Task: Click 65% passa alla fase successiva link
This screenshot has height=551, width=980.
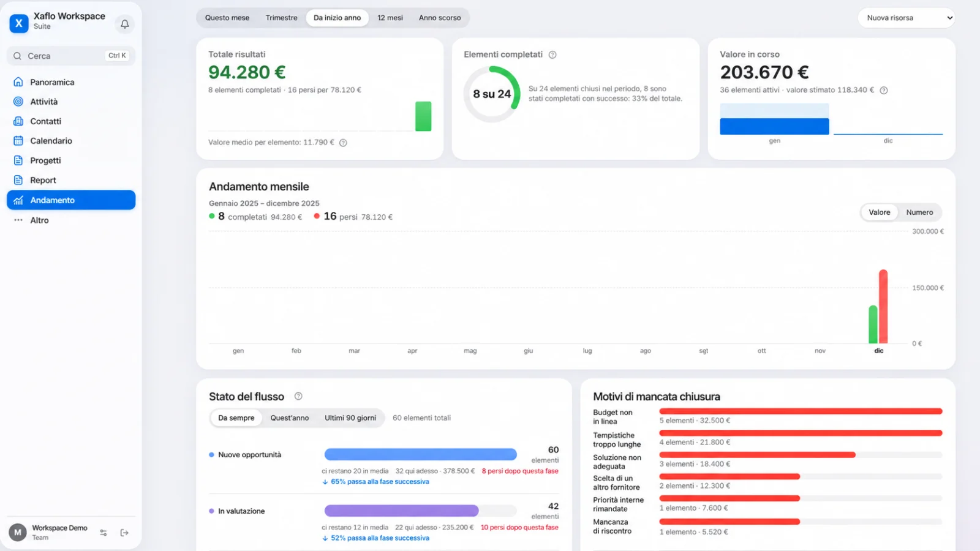Action: tap(375, 482)
